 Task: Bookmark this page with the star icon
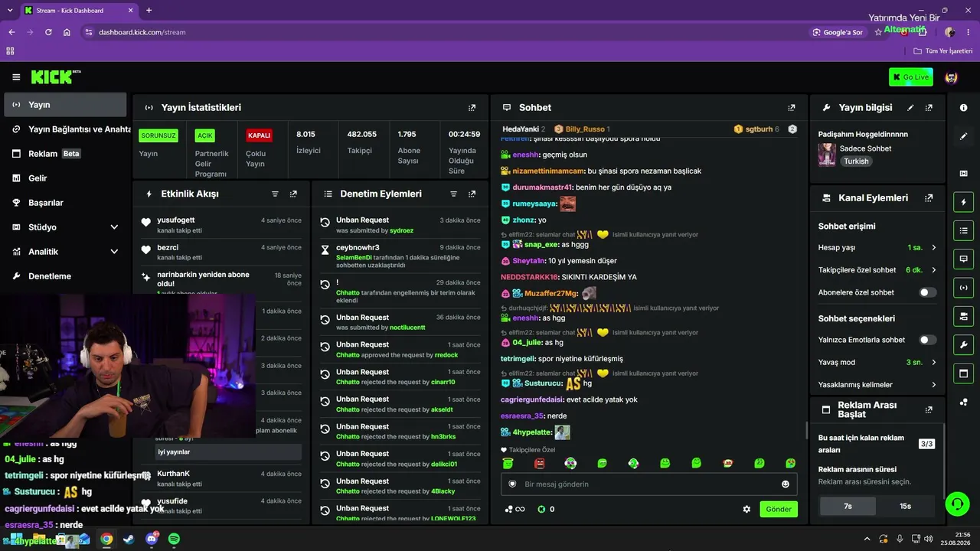coord(878,32)
